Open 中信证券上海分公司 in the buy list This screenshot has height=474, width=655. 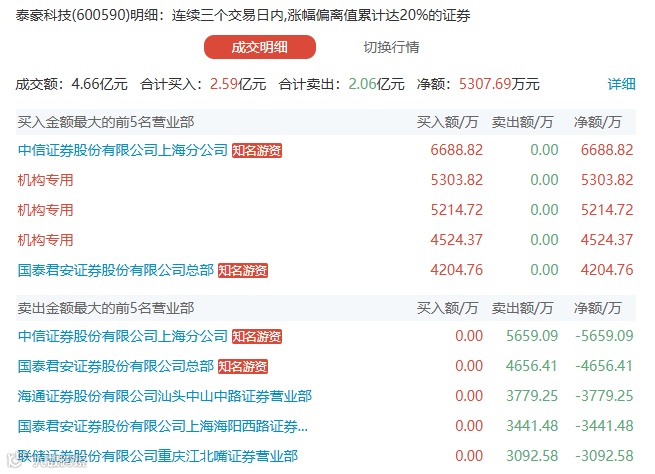point(122,150)
